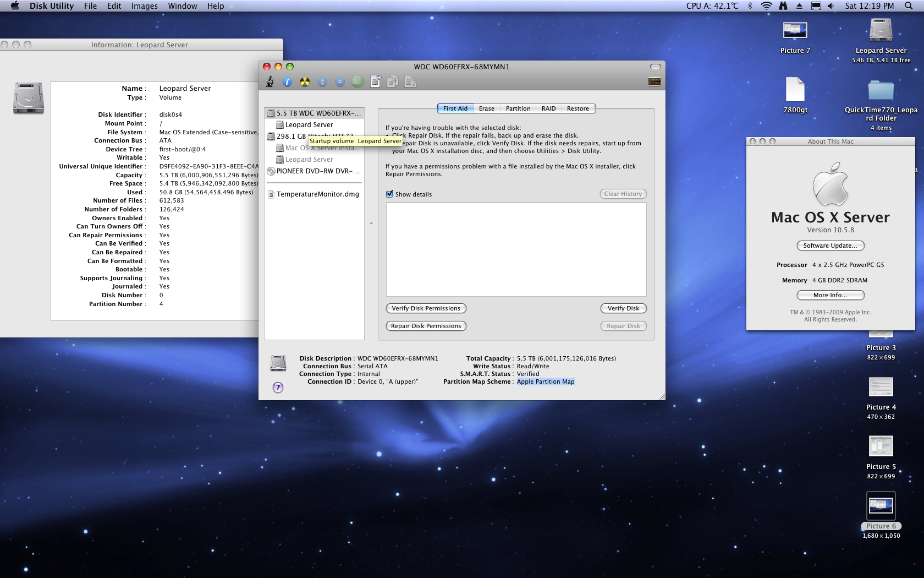Click the Resize Image toolbar icon
Image resolution: width=924 pixels, height=578 pixels.
tap(410, 82)
